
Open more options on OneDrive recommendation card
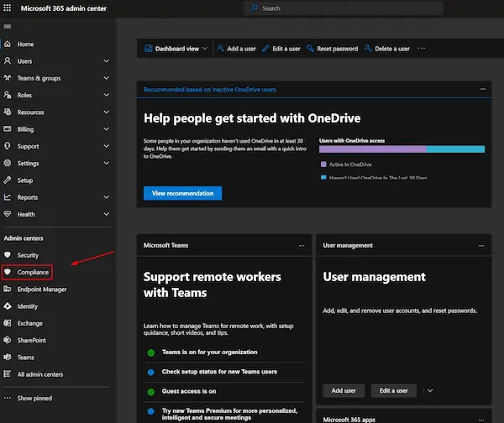click(483, 89)
